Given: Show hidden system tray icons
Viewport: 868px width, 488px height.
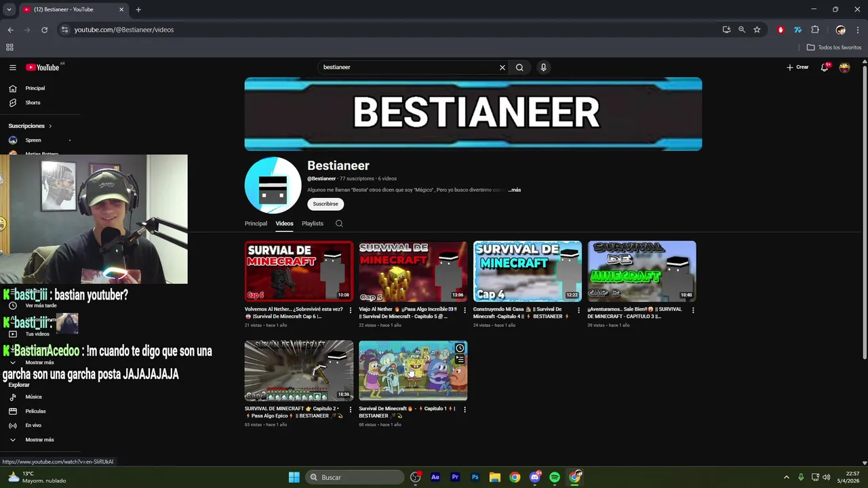Looking at the screenshot, I should tap(787, 477).
